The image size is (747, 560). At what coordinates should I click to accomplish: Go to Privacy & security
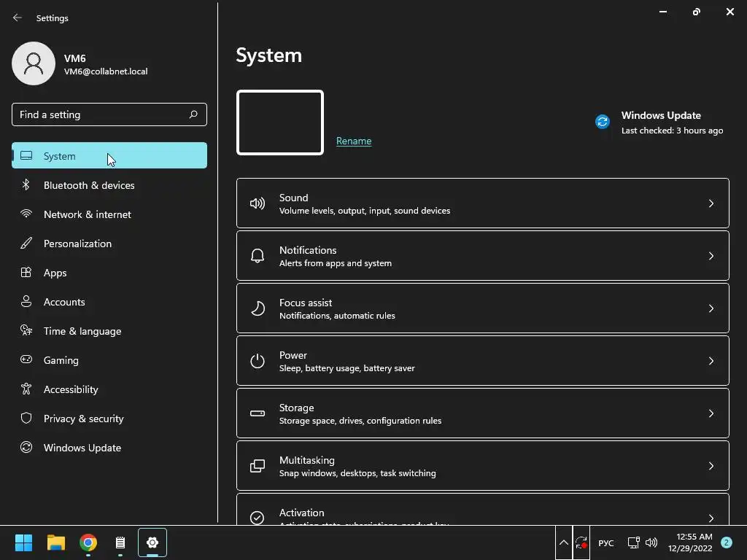pyautogui.click(x=109, y=418)
